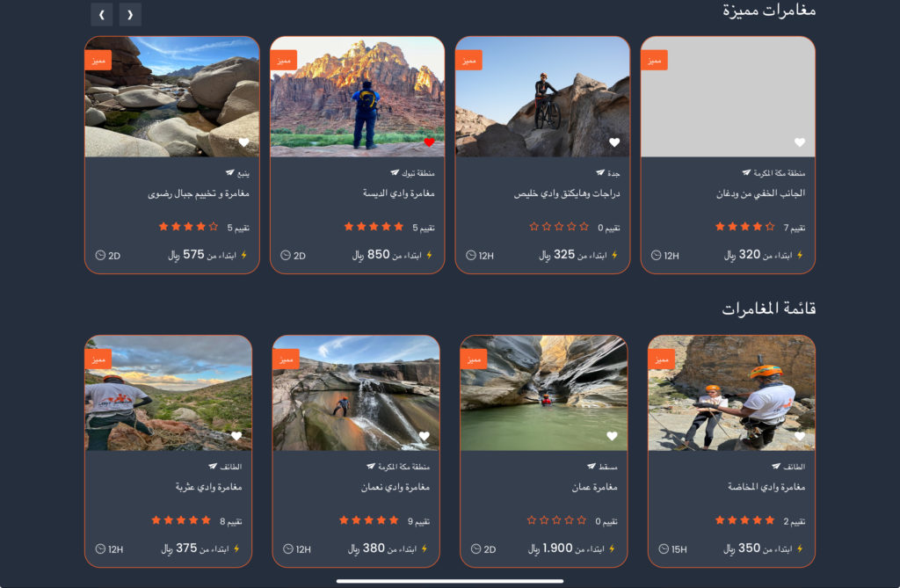Open the title مغامرة وادي المخاضة
Image resolution: width=900 pixels, height=588 pixels.
[x=766, y=487]
